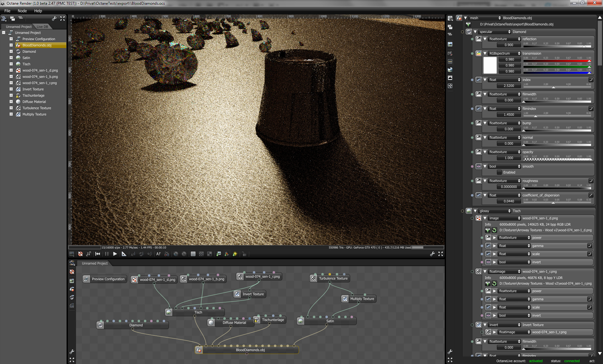This screenshot has width=603, height=364.
Task: Open the specular material type dropdown
Action: click(495, 32)
